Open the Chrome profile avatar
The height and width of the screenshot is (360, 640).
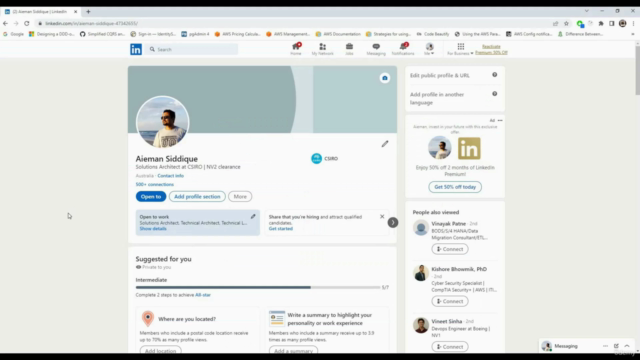pyautogui.click(x=622, y=24)
